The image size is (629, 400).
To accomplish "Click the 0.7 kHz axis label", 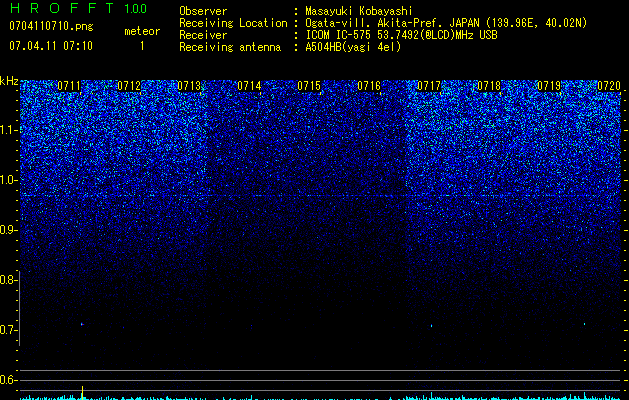I will 8,330.
